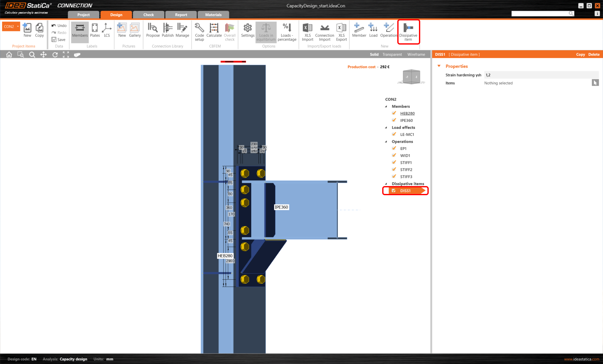Image resolution: width=603 pixels, height=364 pixels.
Task: Click the Strain hardening value field
Action: pyautogui.click(x=541, y=75)
